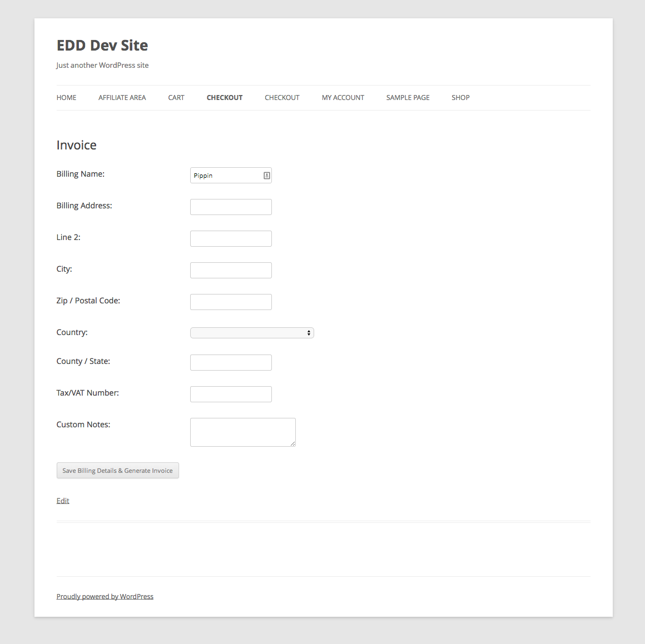Click the autofill contact icon in Billing Name
The image size is (645, 644).
coord(266,176)
